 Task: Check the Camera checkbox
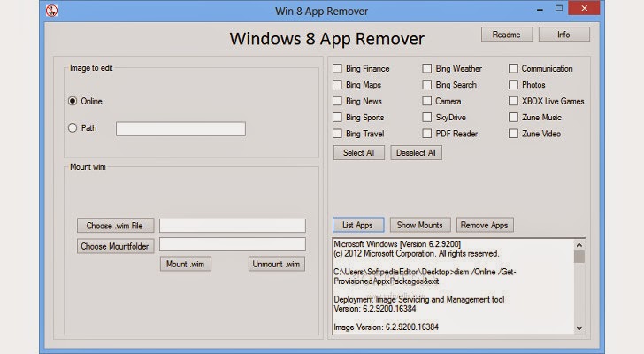click(427, 101)
